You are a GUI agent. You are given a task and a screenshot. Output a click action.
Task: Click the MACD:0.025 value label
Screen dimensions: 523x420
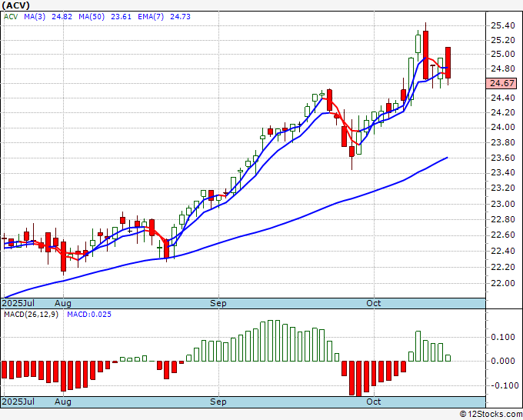coord(89,315)
